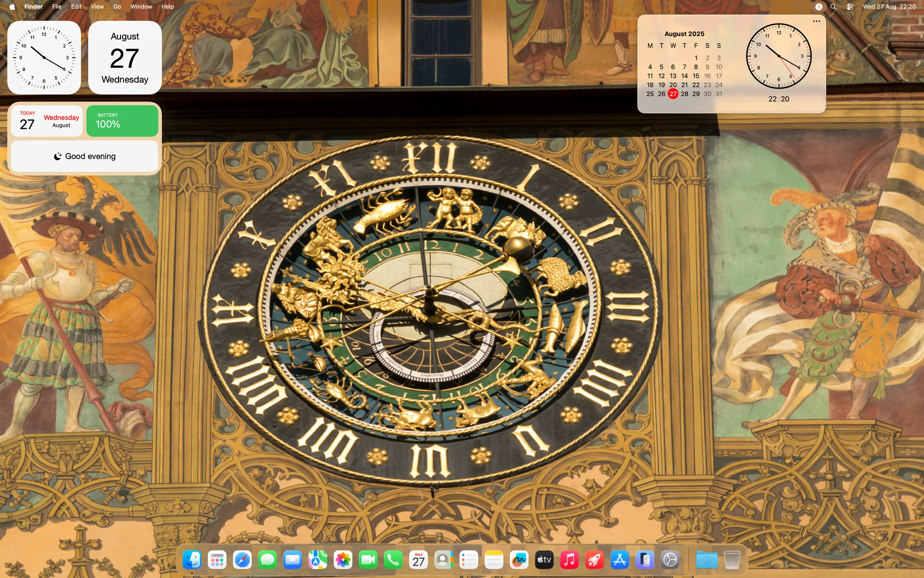Launch the Music app
The width and height of the screenshot is (924, 578).
[569, 560]
